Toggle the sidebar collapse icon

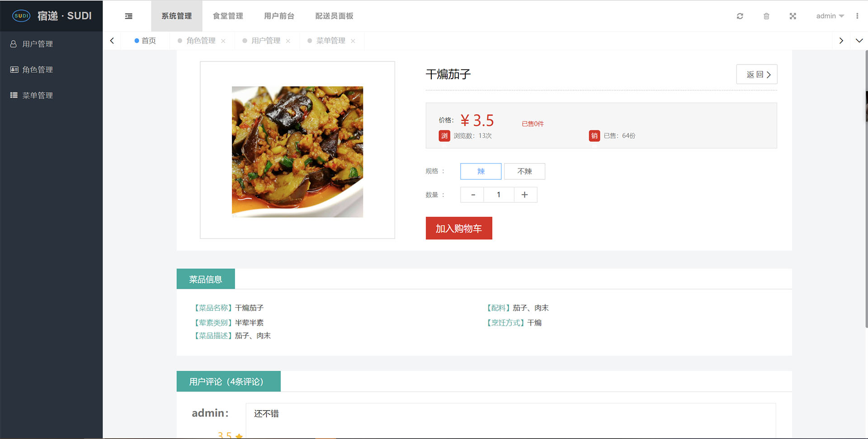(129, 16)
